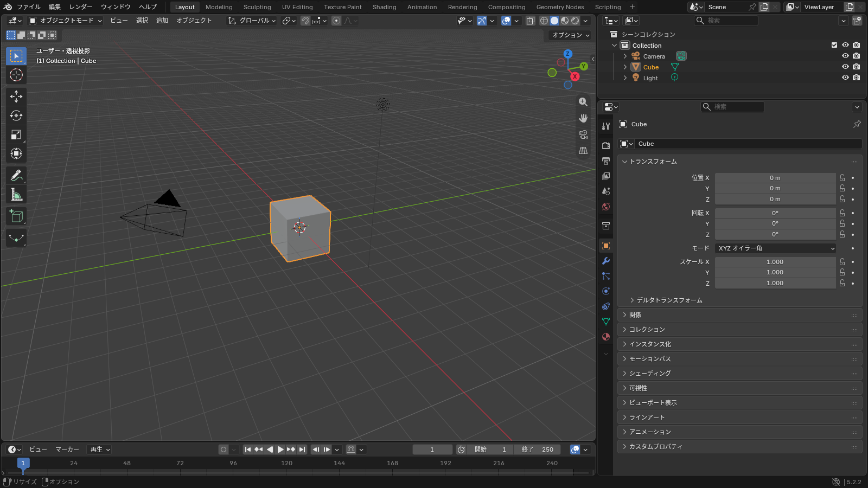Click the rotation X 0° field

pyautogui.click(x=775, y=213)
